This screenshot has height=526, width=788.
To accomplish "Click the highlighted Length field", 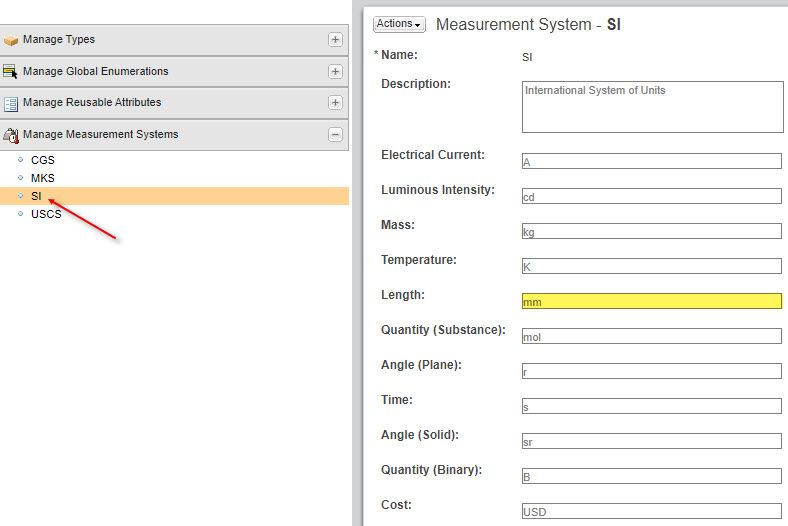I will point(651,301).
